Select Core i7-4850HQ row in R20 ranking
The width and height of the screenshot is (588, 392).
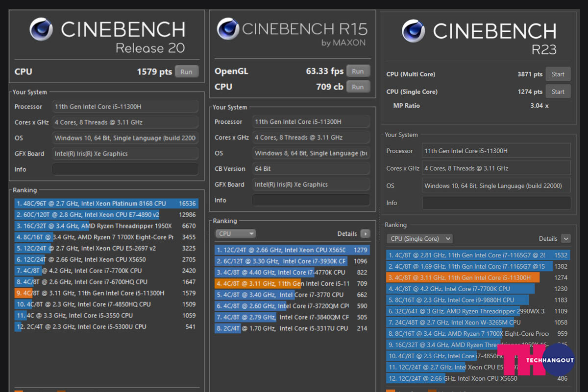point(106,304)
